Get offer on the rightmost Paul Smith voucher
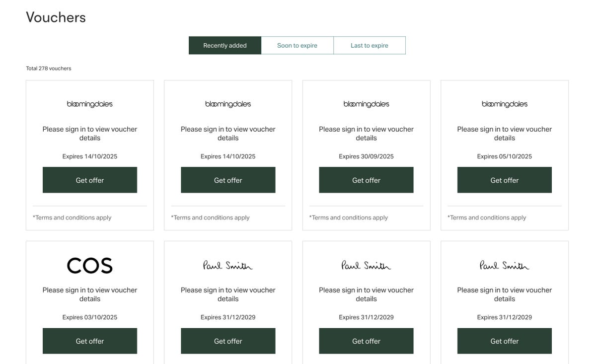 coord(505,341)
